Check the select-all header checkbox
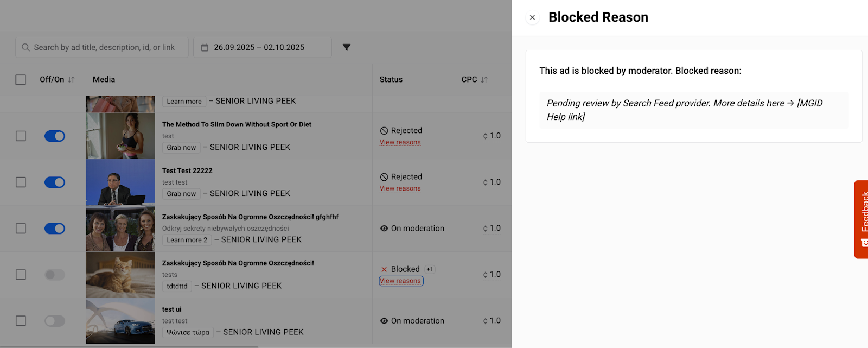Screen dimensions: 868x348 (21, 80)
